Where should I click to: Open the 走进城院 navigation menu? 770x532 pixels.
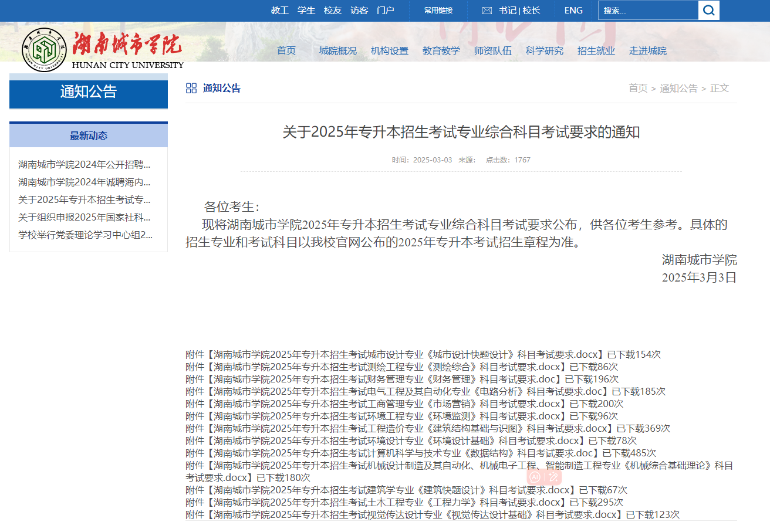648,51
